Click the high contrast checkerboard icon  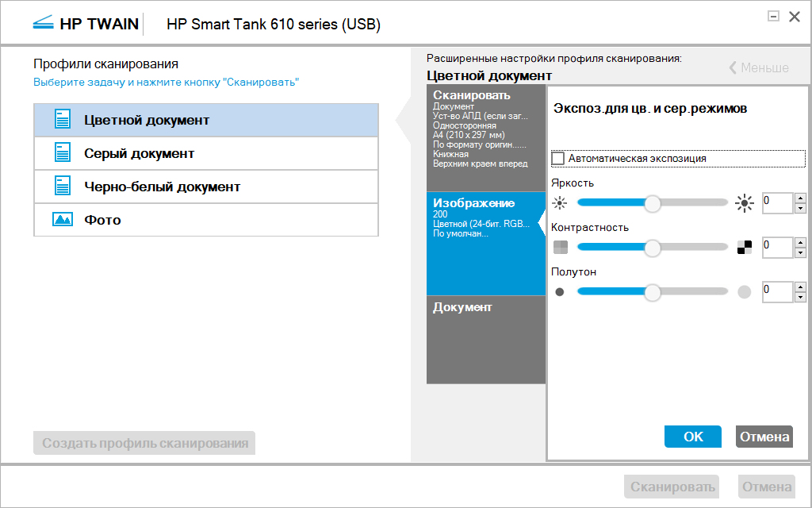[x=744, y=248]
